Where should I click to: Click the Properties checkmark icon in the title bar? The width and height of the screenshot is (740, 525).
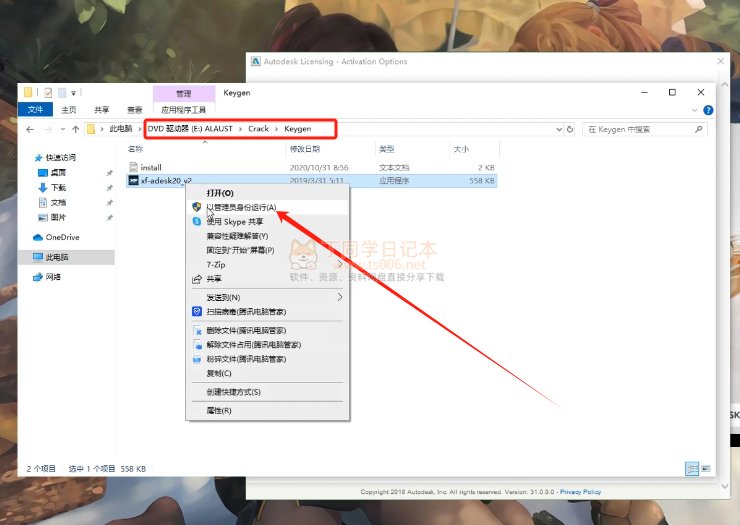pyautogui.click(x=48, y=93)
